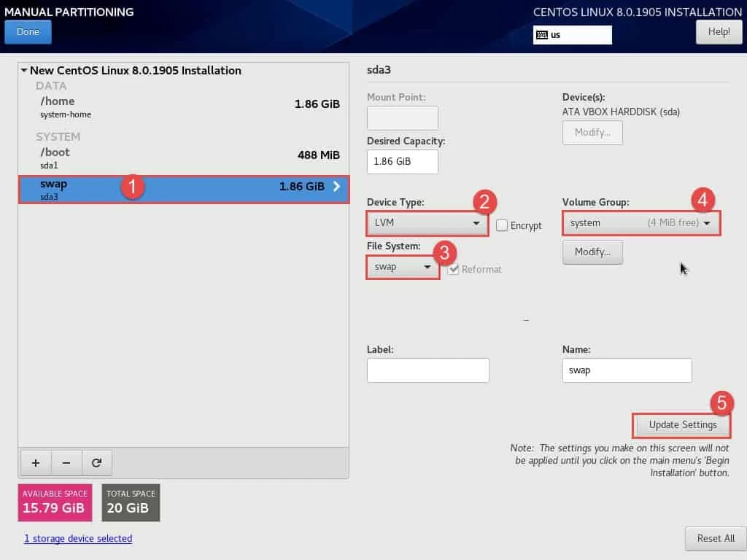The image size is (747, 560).
Task: Click Reset All to discard changes
Action: pos(716,538)
